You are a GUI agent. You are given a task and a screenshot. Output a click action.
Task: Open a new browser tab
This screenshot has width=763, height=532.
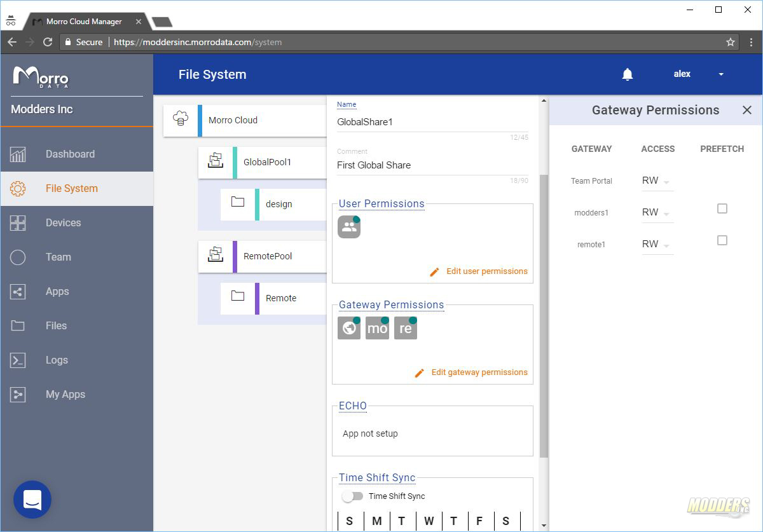point(162,22)
